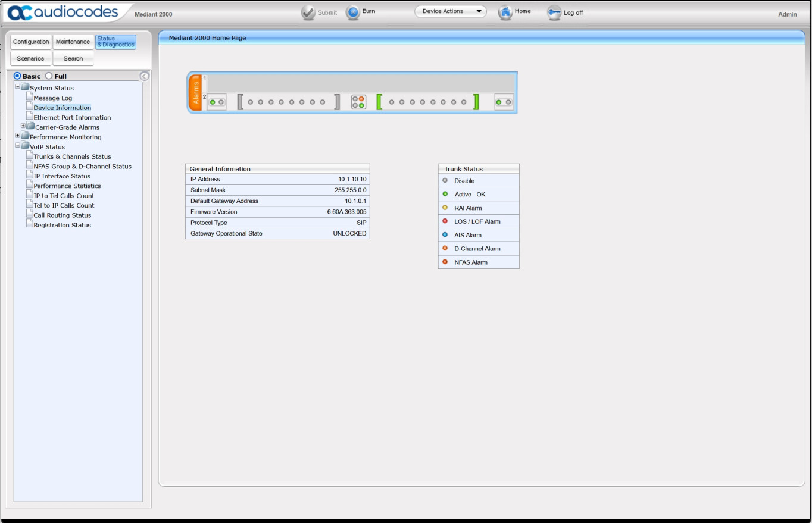Open NFAS Group & D-Channel Status
This screenshot has height=523, width=812.
tap(83, 167)
